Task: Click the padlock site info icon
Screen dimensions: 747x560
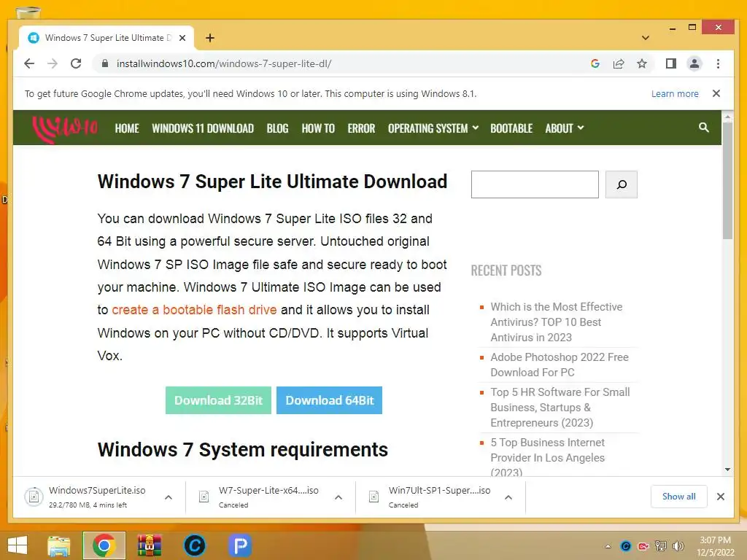Action: pyautogui.click(x=105, y=63)
